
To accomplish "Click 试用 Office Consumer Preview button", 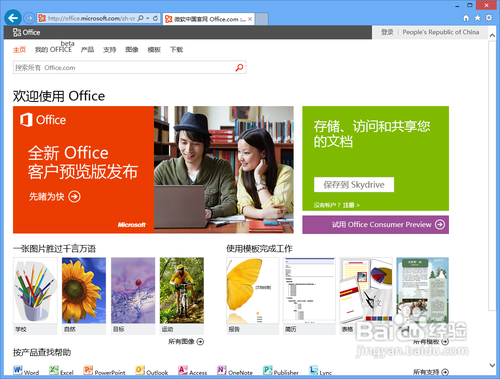I will [375, 225].
